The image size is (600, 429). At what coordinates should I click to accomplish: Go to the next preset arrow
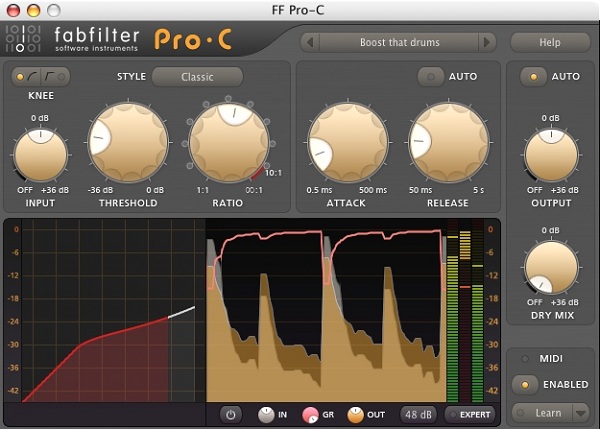click(487, 42)
